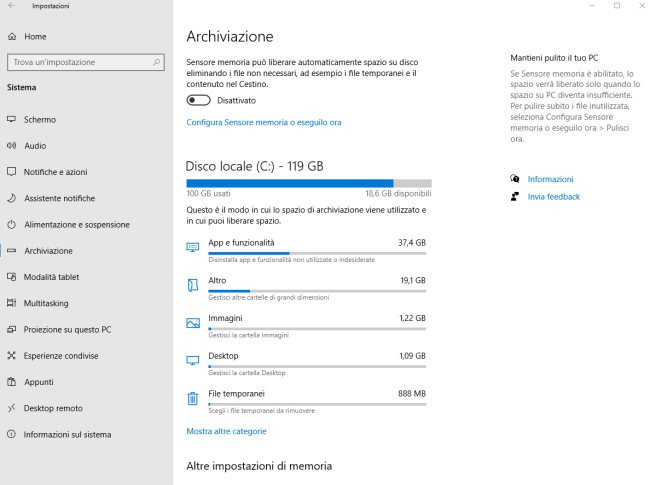Open Proiezione su questo PC

click(68, 330)
